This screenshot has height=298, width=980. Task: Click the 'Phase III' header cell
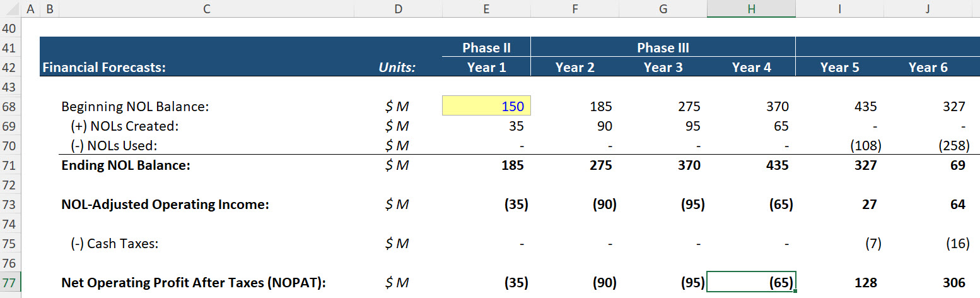pos(663,48)
